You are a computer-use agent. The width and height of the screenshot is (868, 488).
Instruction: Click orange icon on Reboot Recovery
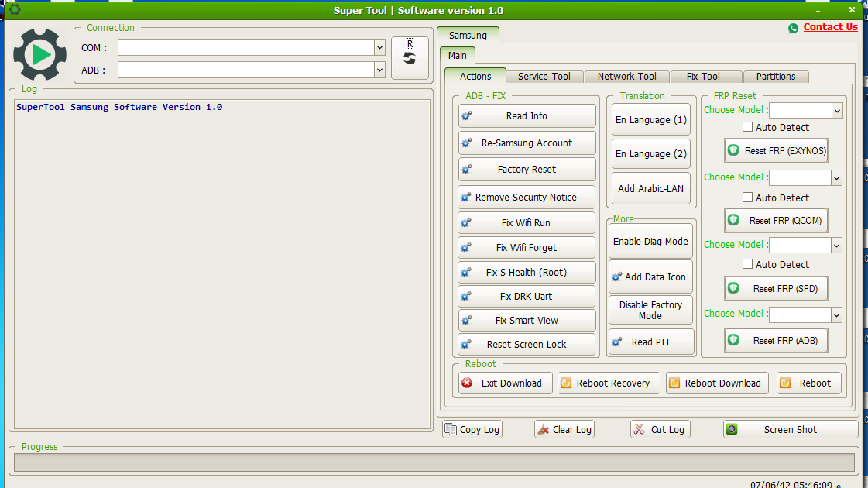(x=566, y=383)
